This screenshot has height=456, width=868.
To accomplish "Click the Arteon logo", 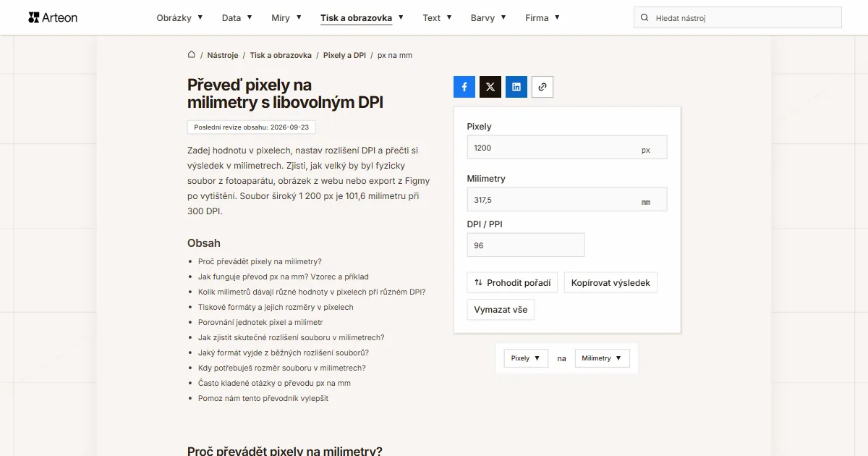I will coord(53,17).
